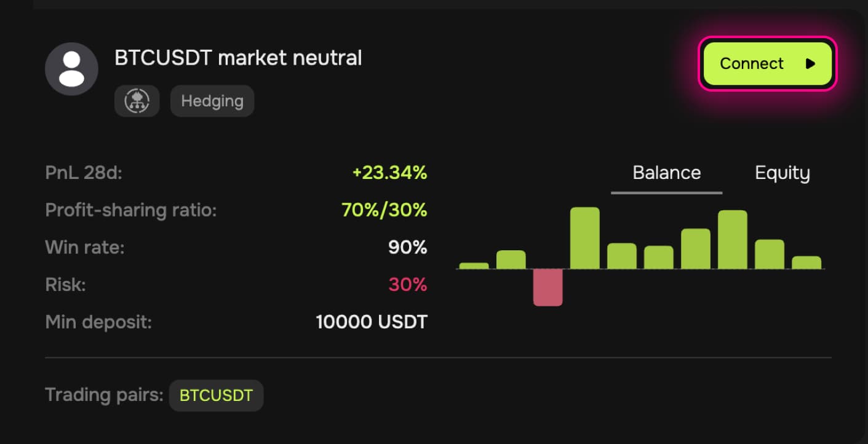Switch to the Equity tab
868x444 pixels.
(782, 173)
